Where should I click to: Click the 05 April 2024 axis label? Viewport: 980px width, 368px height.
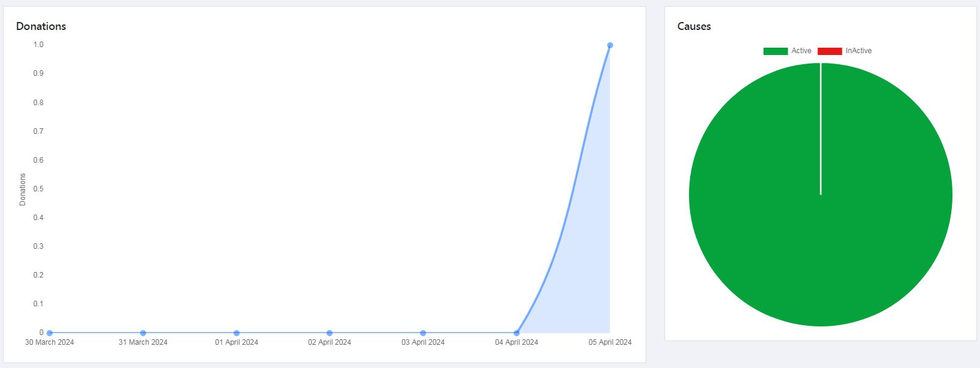pos(610,342)
